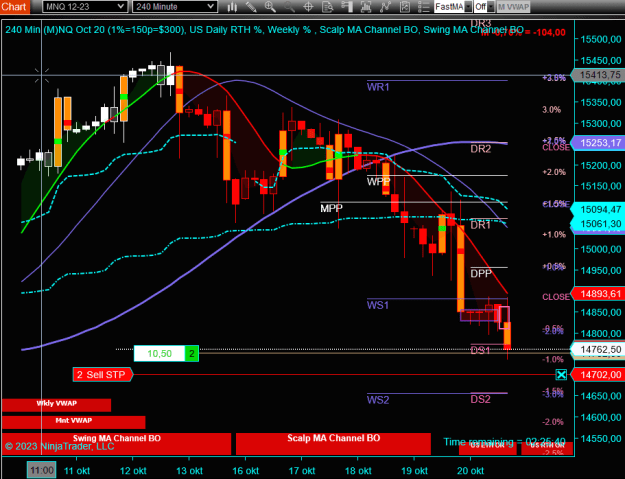Click the 15413,75 crosshair price marker
This screenshot has width=625, height=479.
(598, 75)
